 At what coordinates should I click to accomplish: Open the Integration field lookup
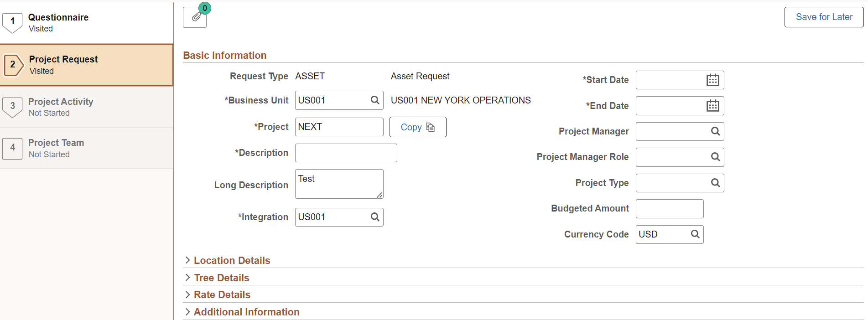pyautogui.click(x=375, y=217)
